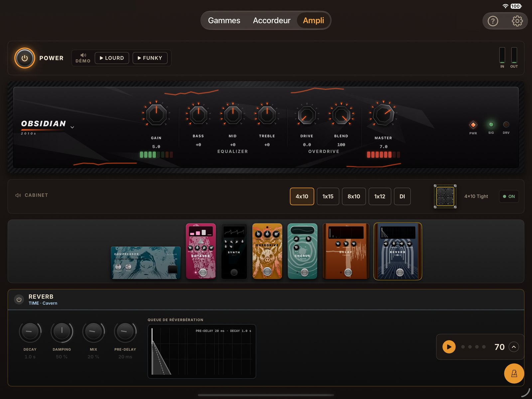Start the metronome play button
Screen dimensions: 532x399
(449, 347)
